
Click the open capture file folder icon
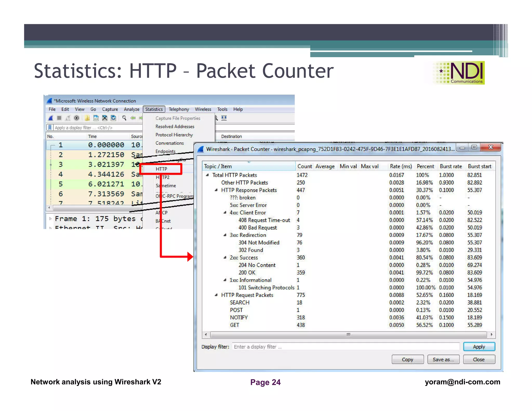click(87, 118)
